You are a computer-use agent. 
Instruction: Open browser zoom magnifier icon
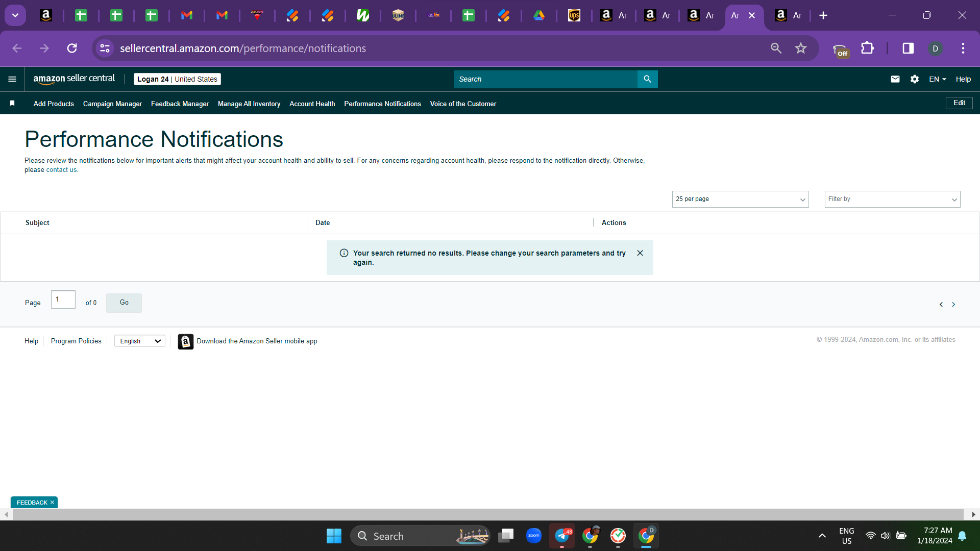(x=776, y=48)
